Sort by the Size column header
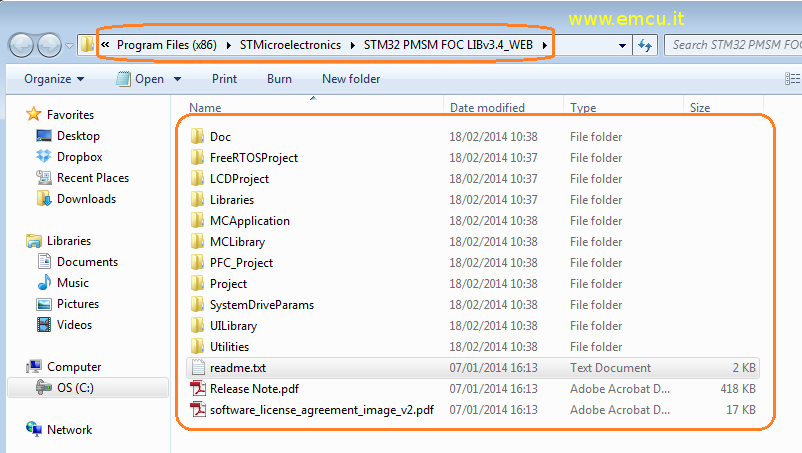This screenshot has width=802, height=453. pyautogui.click(x=700, y=107)
